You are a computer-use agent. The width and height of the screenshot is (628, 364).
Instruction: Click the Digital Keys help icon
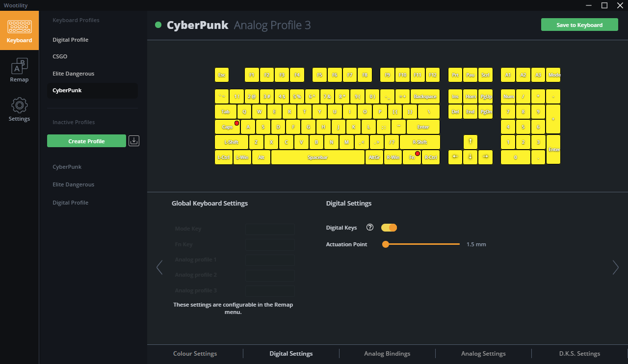pyautogui.click(x=370, y=228)
